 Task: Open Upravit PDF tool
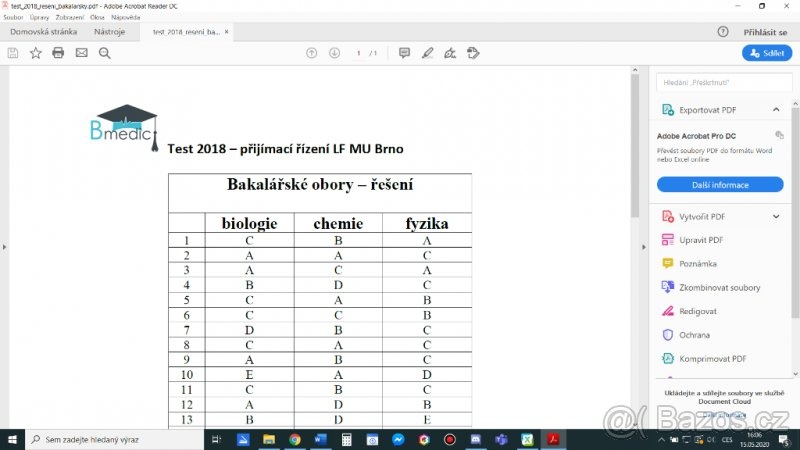click(701, 240)
